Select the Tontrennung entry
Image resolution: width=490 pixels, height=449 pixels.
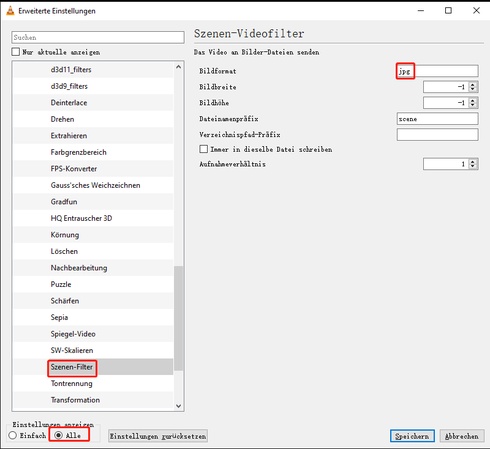[93, 383]
